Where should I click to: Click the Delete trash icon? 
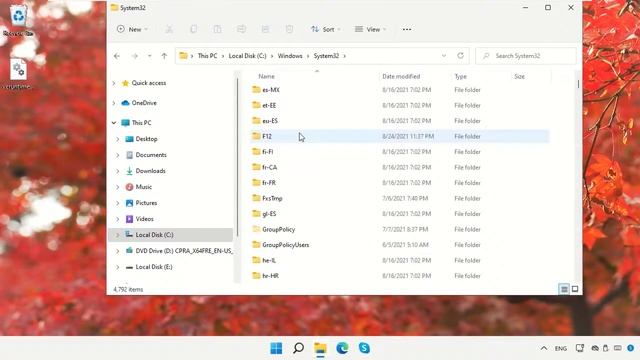click(289, 29)
